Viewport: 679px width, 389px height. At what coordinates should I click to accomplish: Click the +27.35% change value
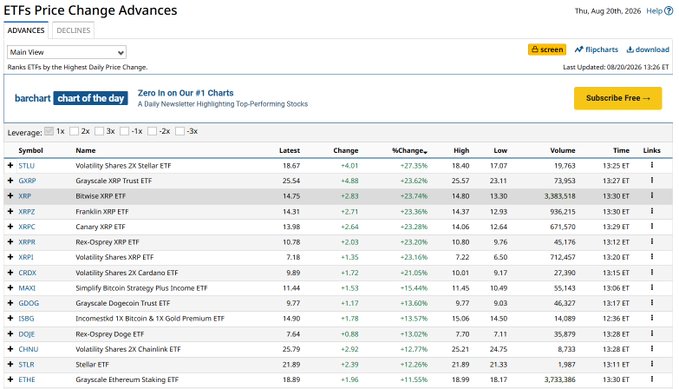click(x=414, y=165)
